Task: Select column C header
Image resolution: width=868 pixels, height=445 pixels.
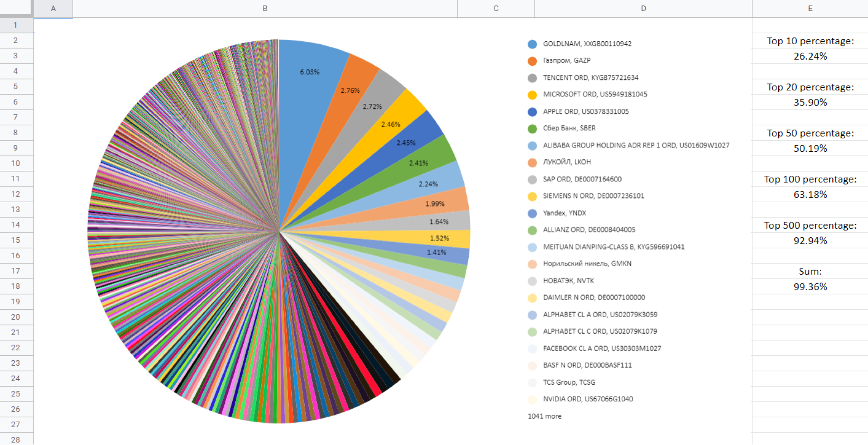Action: tap(496, 8)
